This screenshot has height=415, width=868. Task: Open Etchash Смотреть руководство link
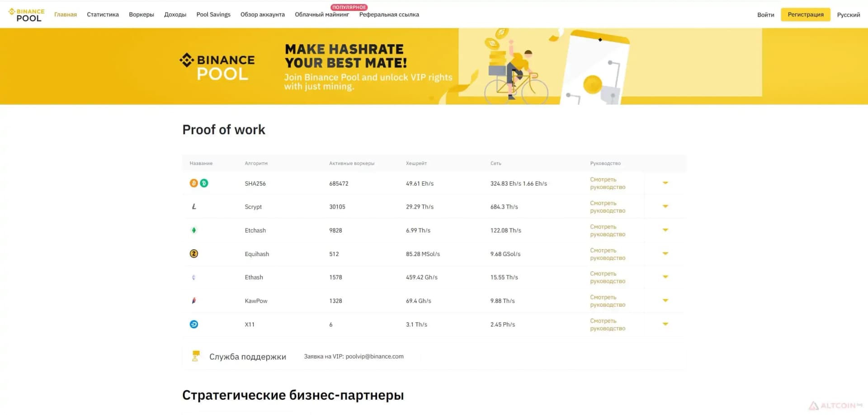(608, 230)
